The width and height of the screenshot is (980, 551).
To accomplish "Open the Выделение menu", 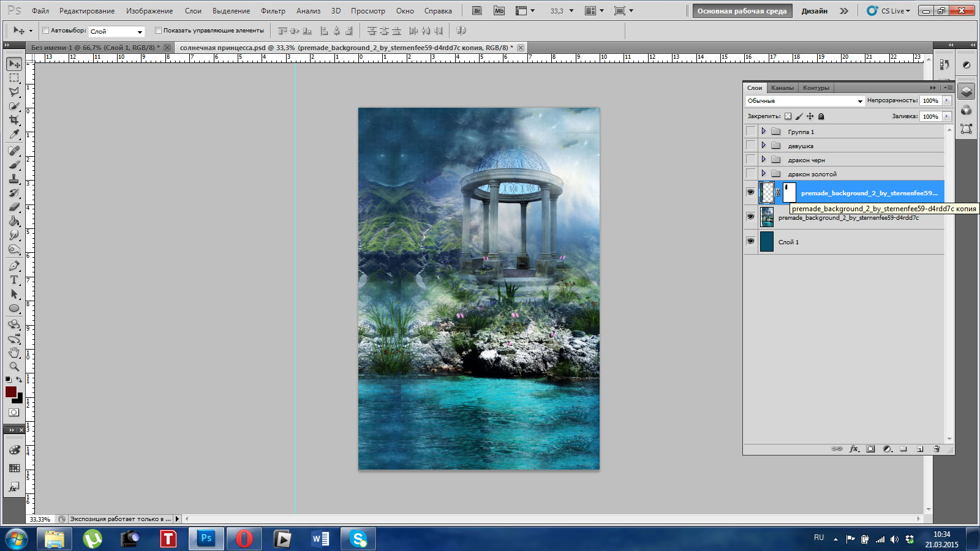I will click(231, 11).
